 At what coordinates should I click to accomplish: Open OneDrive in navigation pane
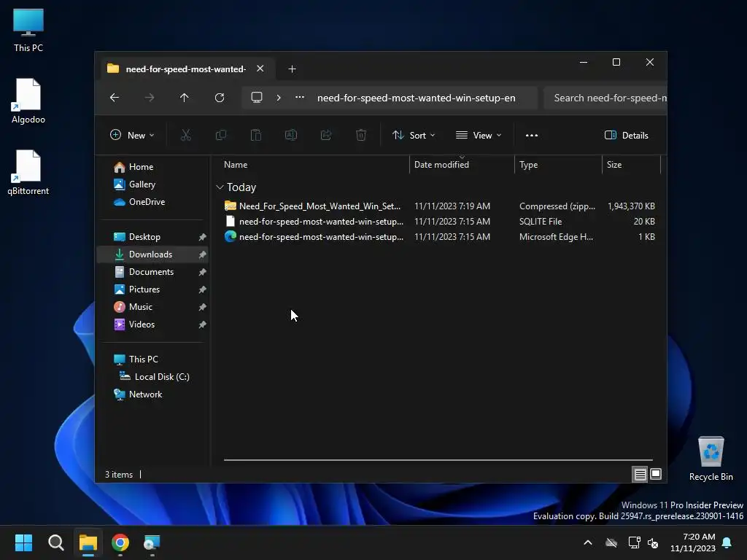[x=139, y=202]
